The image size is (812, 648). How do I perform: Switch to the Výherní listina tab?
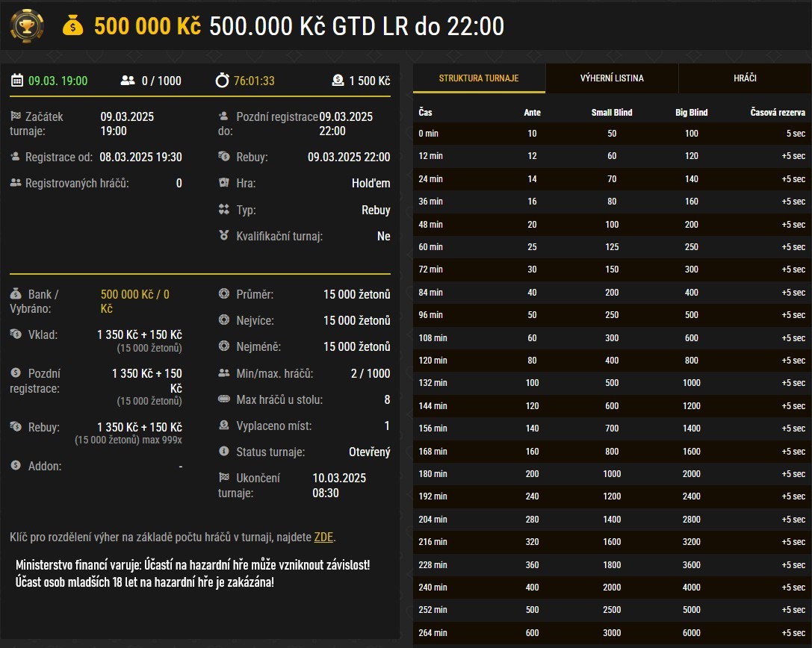(612, 78)
